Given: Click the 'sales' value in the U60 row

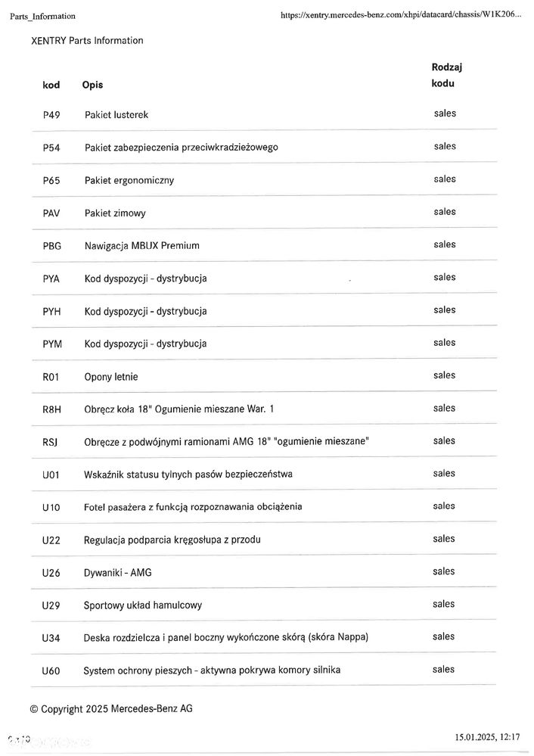Looking at the screenshot, I should pyautogui.click(x=443, y=669).
